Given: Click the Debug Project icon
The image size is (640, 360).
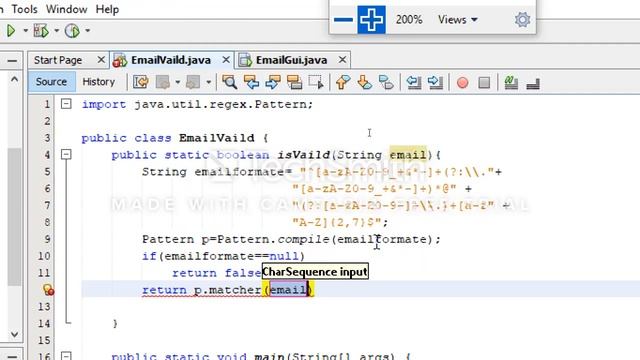Looking at the screenshot, I should [41, 31].
